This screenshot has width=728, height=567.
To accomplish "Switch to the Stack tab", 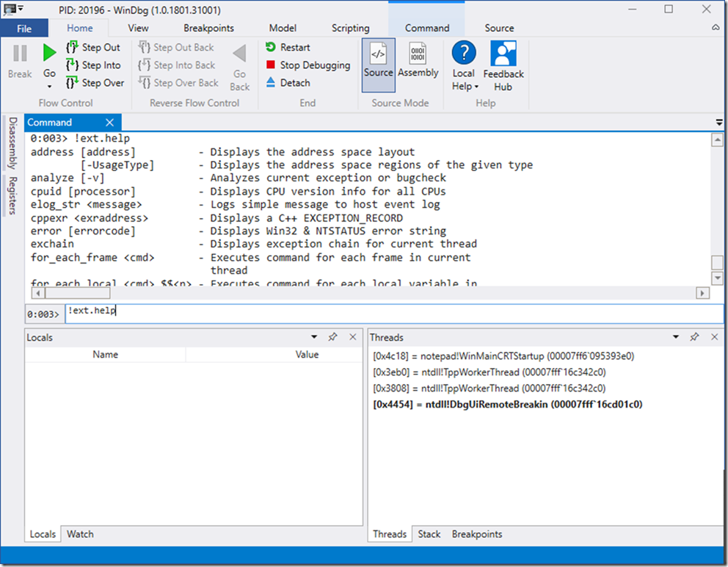I will (429, 534).
